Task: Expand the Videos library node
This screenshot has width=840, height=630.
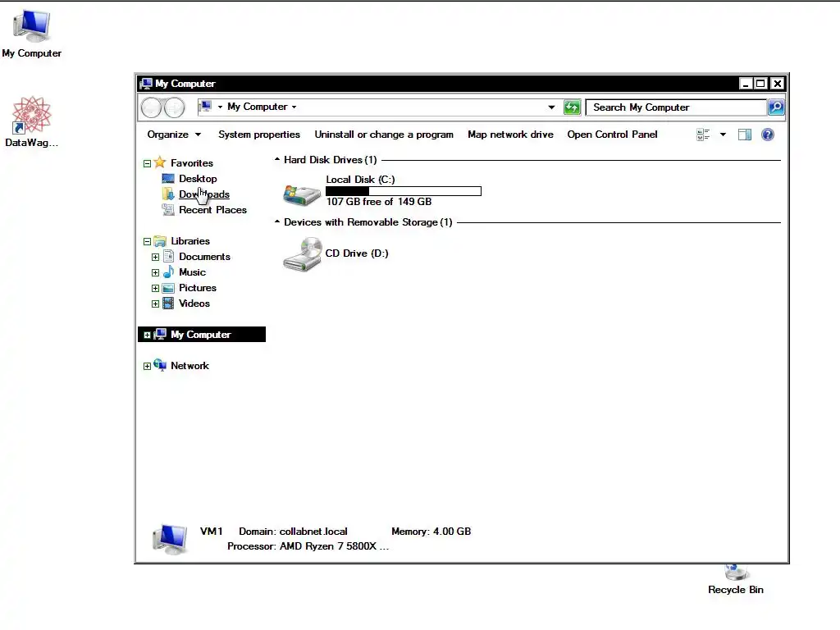Action: 155,304
